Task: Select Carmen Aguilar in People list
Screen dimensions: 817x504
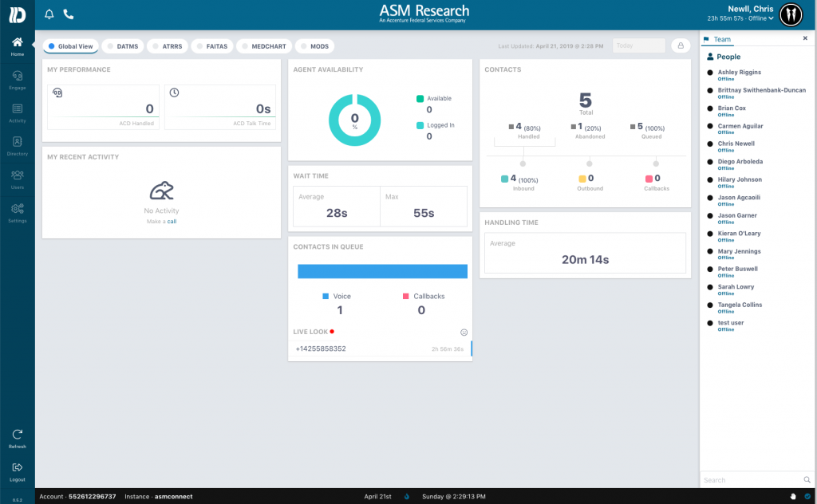Action: pos(740,126)
